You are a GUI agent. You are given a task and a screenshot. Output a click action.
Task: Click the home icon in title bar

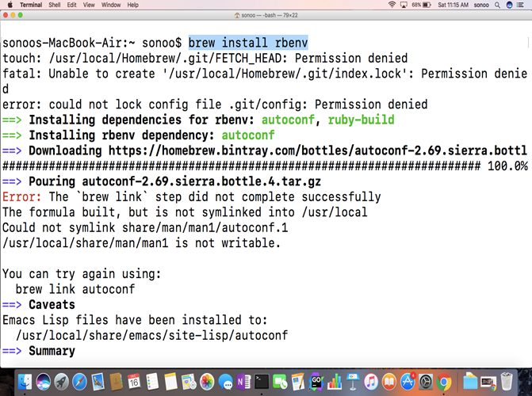[237, 15]
